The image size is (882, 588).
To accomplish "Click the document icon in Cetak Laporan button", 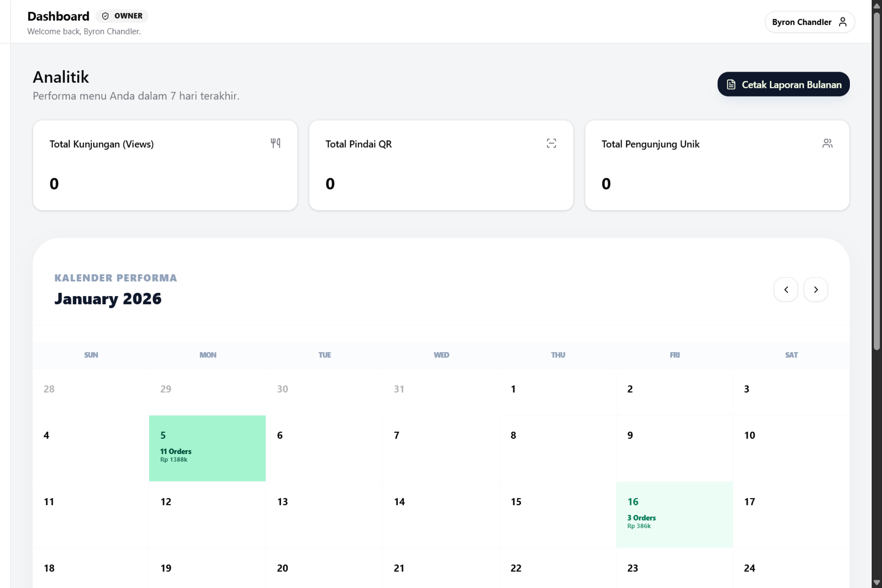I will (x=731, y=84).
